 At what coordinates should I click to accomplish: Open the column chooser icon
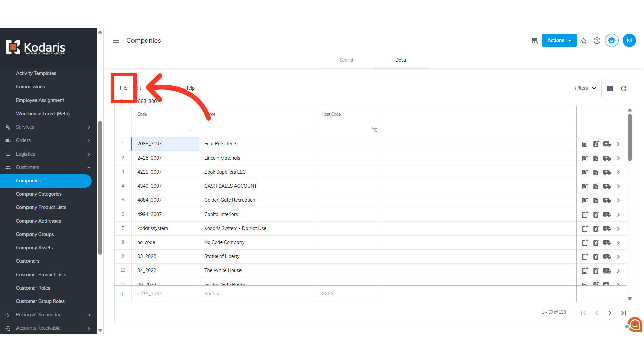[610, 88]
